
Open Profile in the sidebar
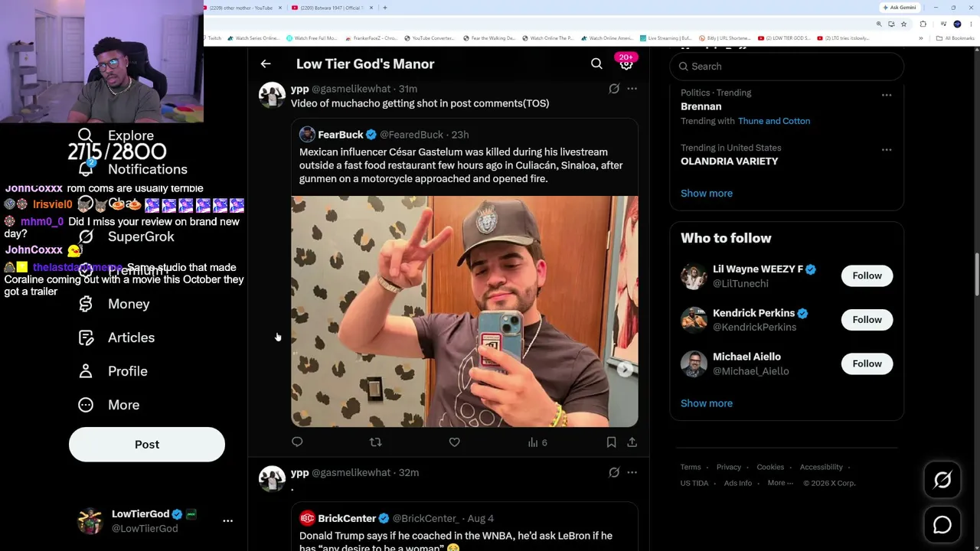pos(113,371)
